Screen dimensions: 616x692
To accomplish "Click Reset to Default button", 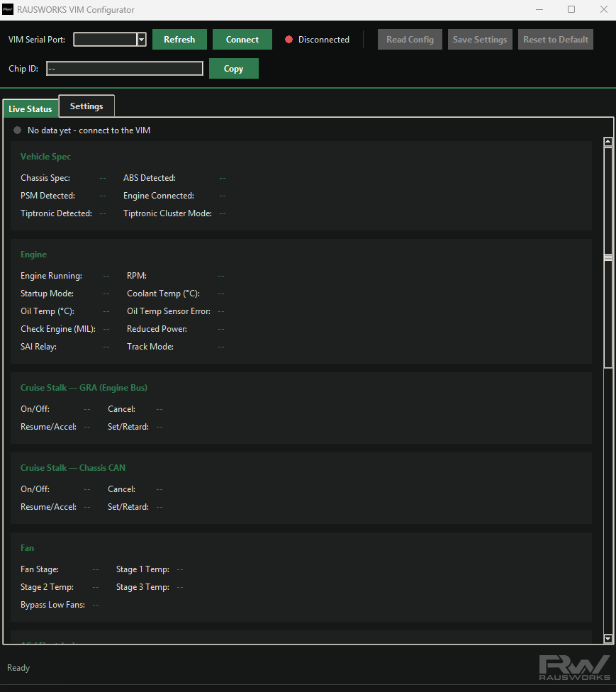I will tap(556, 39).
